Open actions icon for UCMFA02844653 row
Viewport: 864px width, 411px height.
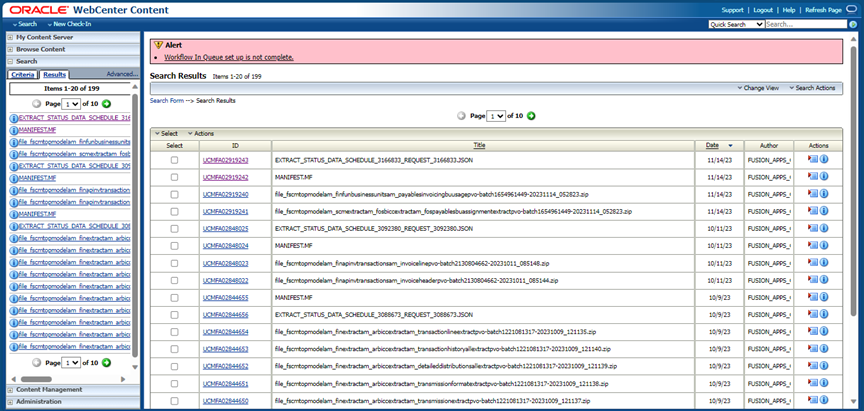click(x=813, y=349)
